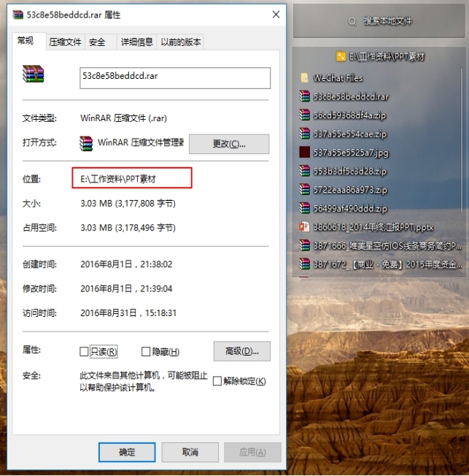Click the WeChat Files folder icon
Image resolution: width=469 pixels, height=476 pixels.
coord(304,77)
